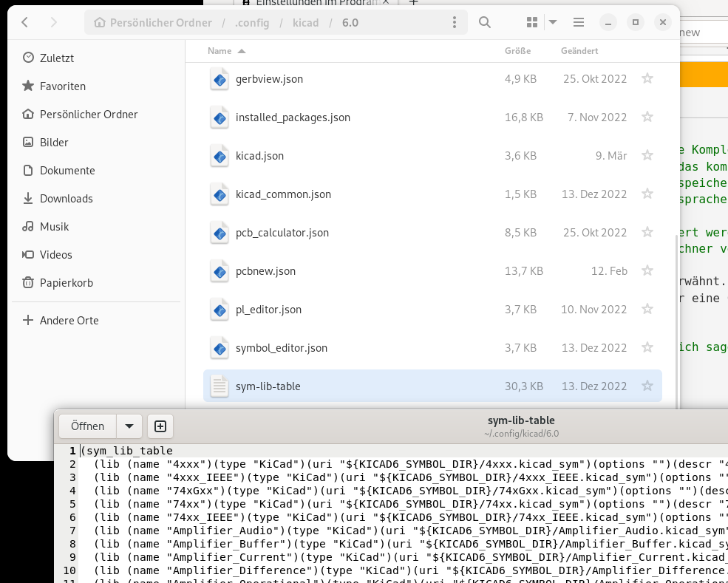Click the pcbnew.json file icon
Screen dimensions: 728x583
[220, 271]
